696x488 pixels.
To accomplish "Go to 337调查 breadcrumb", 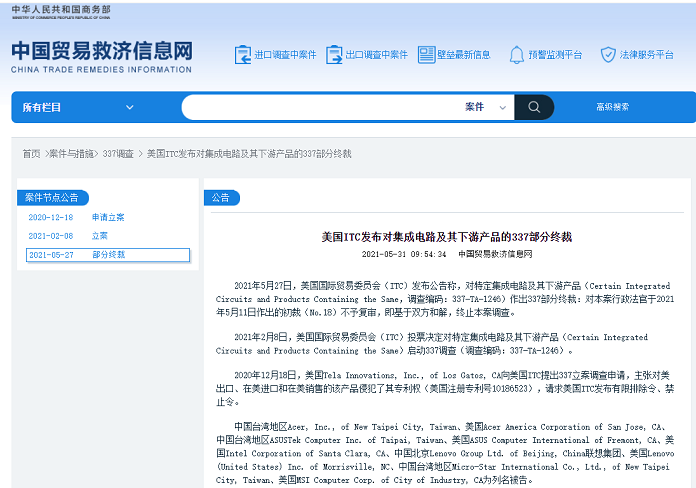I will tap(118, 154).
